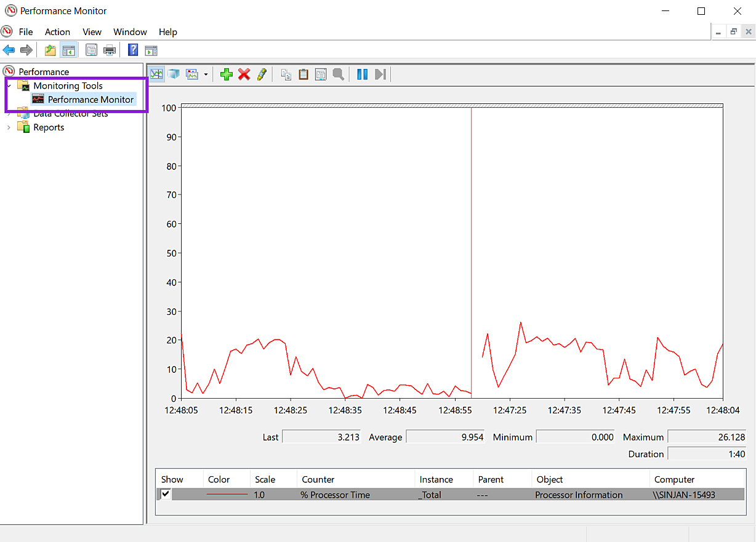Collapse the Monitoring Tools tree node

click(9, 86)
